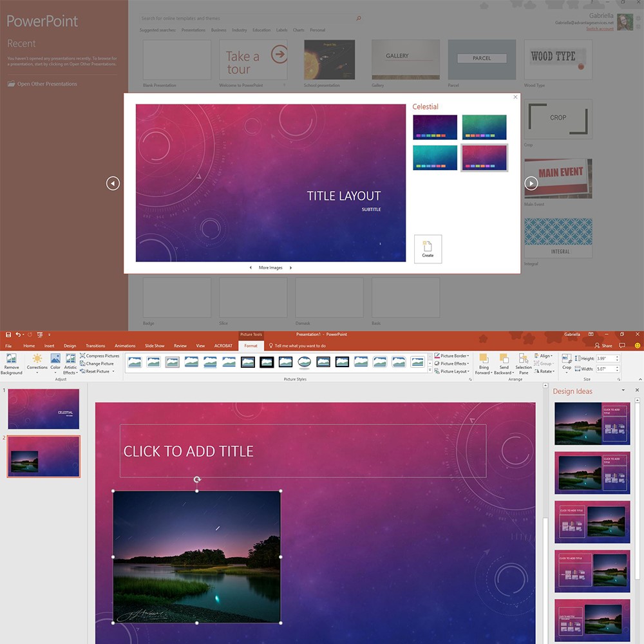644x644 pixels.
Task: Select the Artistic Effects icon
Action: 70,363
